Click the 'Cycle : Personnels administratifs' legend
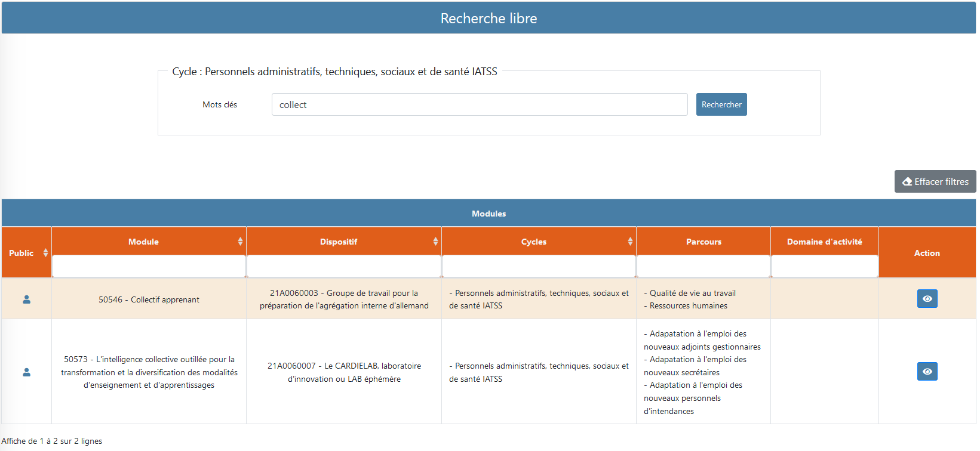 (x=334, y=72)
